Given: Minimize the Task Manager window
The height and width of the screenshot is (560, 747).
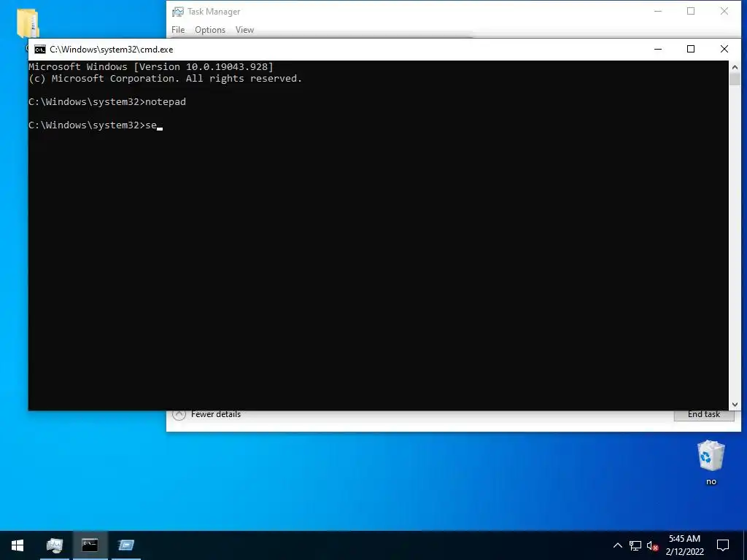Looking at the screenshot, I should [658, 12].
